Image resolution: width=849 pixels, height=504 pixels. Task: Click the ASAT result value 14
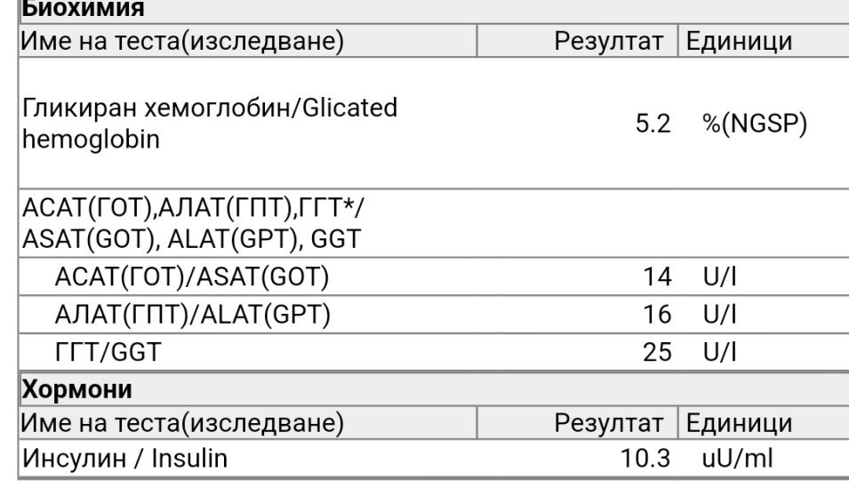click(x=657, y=277)
